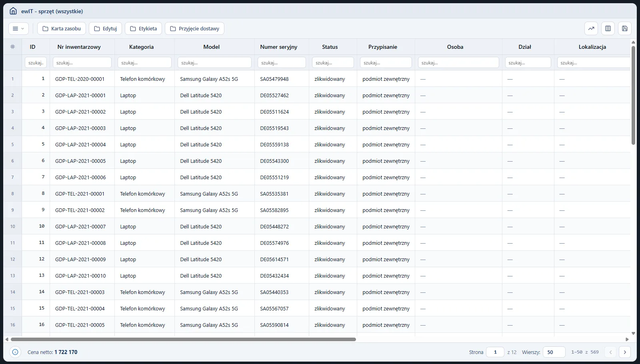Focus the ID filter search field
640x364 pixels.
pos(36,62)
